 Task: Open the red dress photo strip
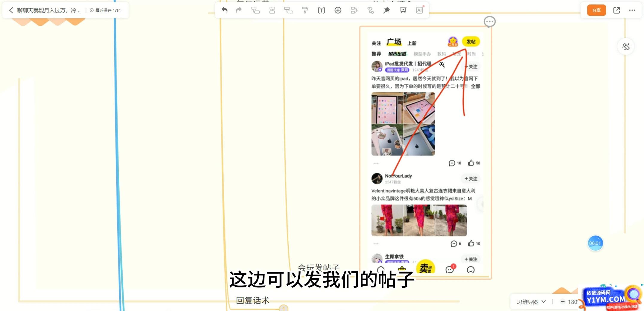pyautogui.click(x=419, y=220)
